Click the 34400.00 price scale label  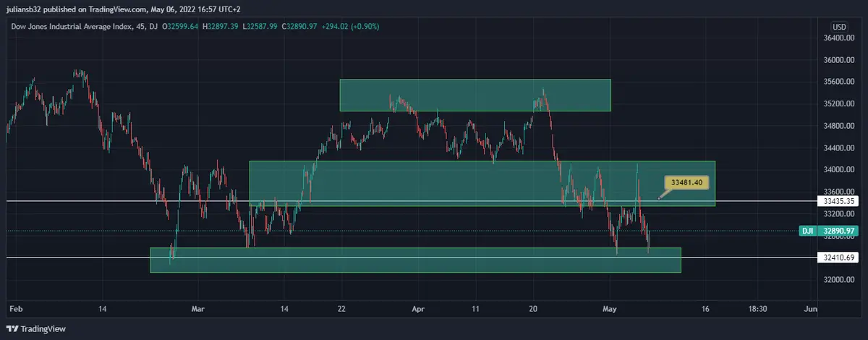[x=839, y=148]
